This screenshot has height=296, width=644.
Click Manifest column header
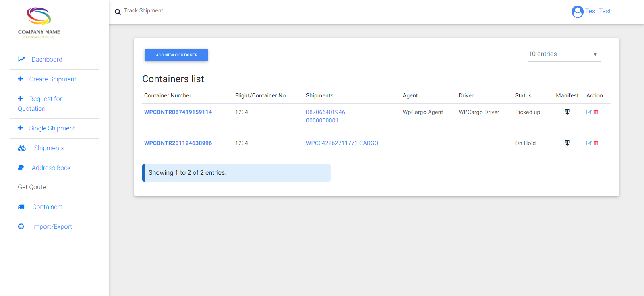[567, 95]
